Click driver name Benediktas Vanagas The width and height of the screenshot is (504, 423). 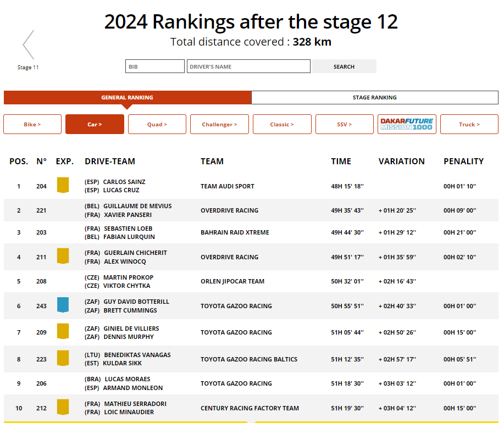(x=137, y=355)
